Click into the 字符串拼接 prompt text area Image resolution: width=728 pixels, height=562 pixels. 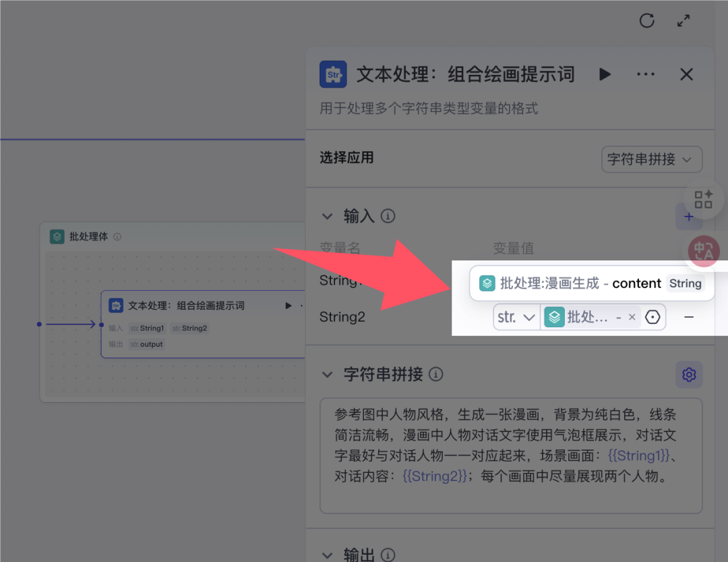(x=511, y=455)
